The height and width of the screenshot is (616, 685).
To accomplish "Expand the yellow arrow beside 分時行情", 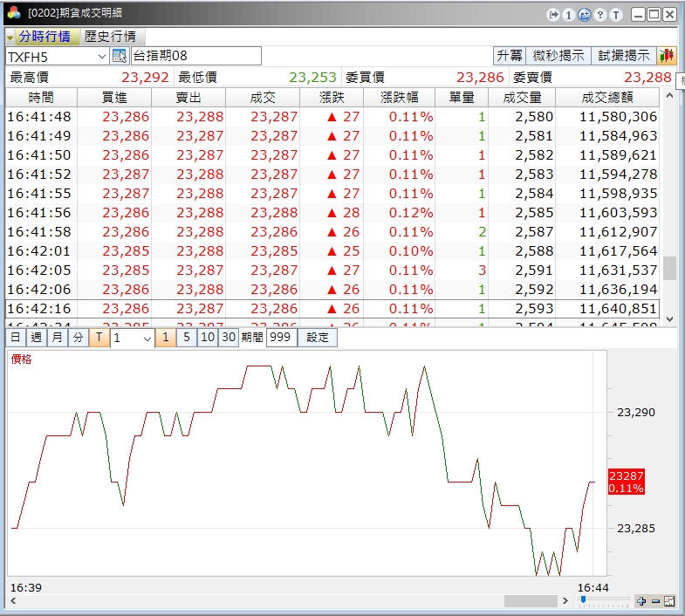I will (x=10, y=38).
